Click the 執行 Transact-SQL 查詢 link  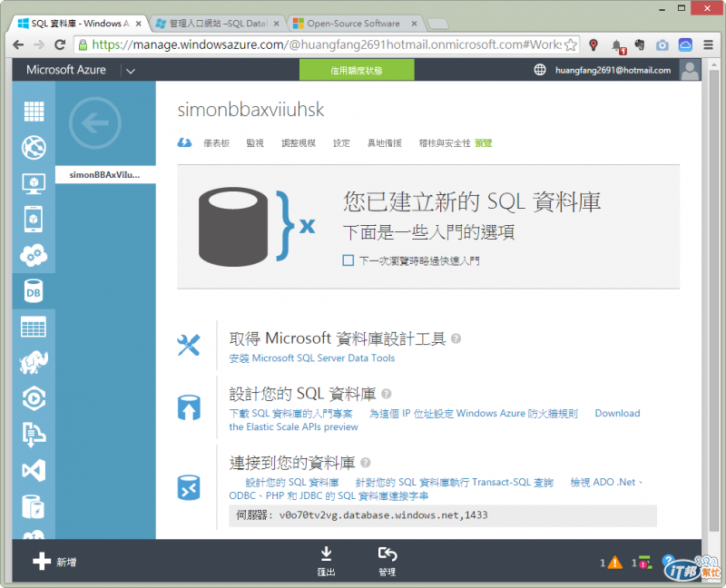(455, 482)
